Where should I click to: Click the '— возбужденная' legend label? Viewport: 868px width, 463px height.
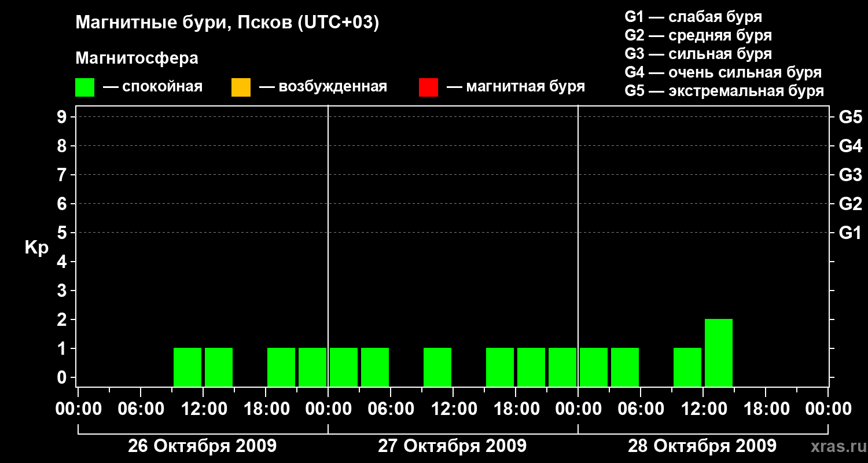(x=323, y=87)
